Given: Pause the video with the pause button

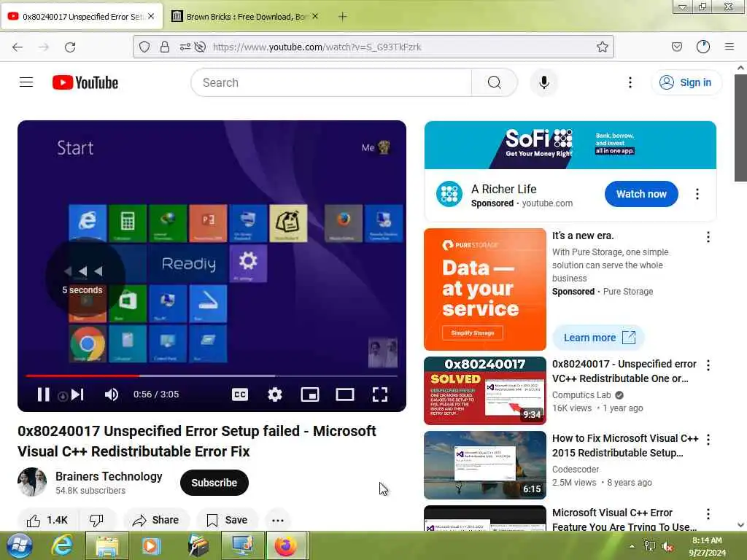Looking at the screenshot, I should [x=43, y=394].
